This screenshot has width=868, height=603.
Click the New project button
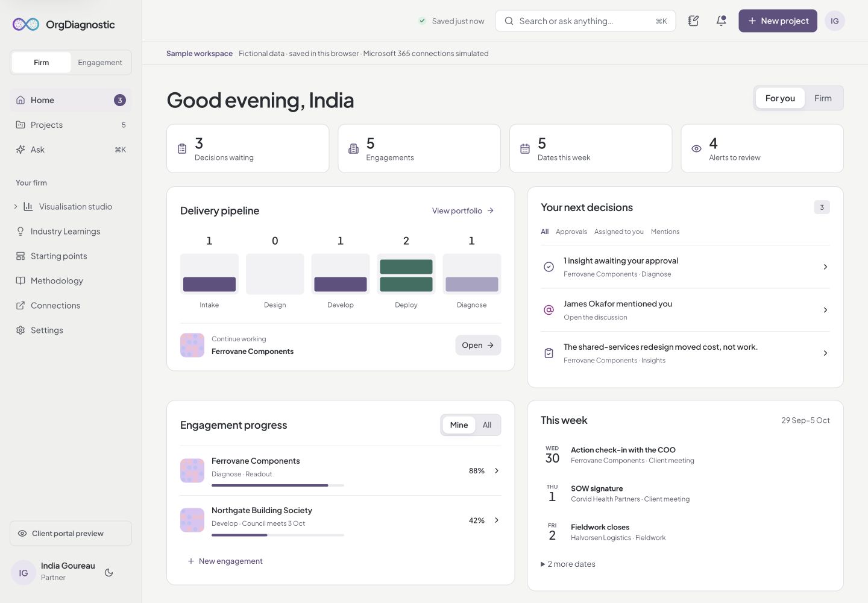(778, 21)
